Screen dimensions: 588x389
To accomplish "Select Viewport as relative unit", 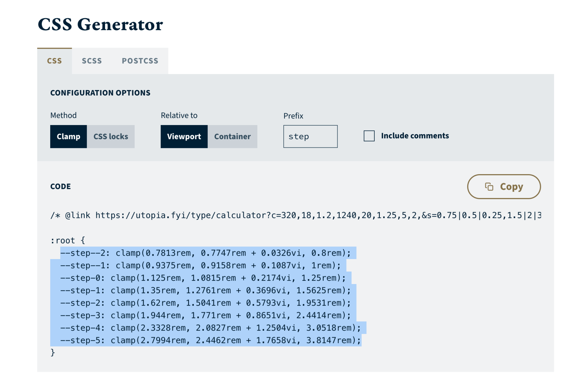I will (184, 137).
